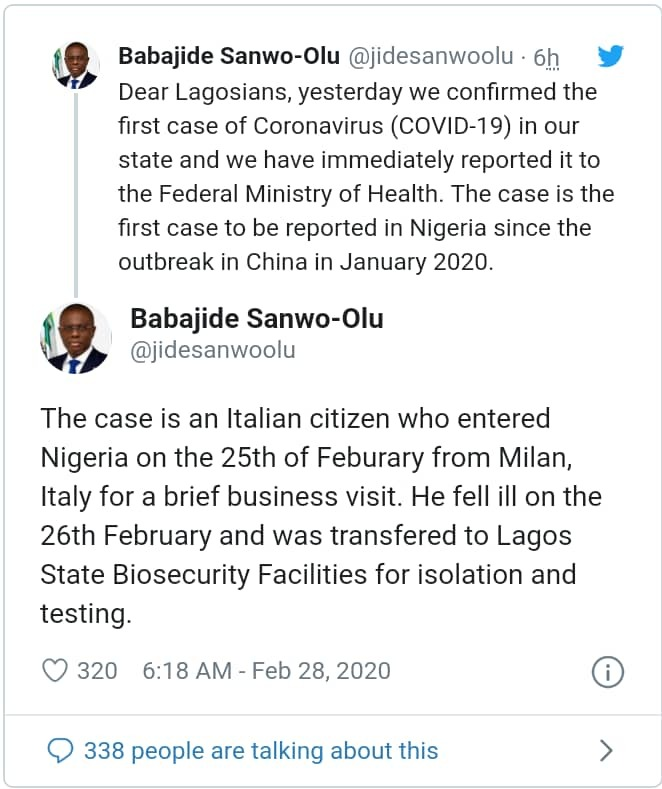
Task: Open the large profile avatar of the main tweet
Action: click(x=75, y=338)
